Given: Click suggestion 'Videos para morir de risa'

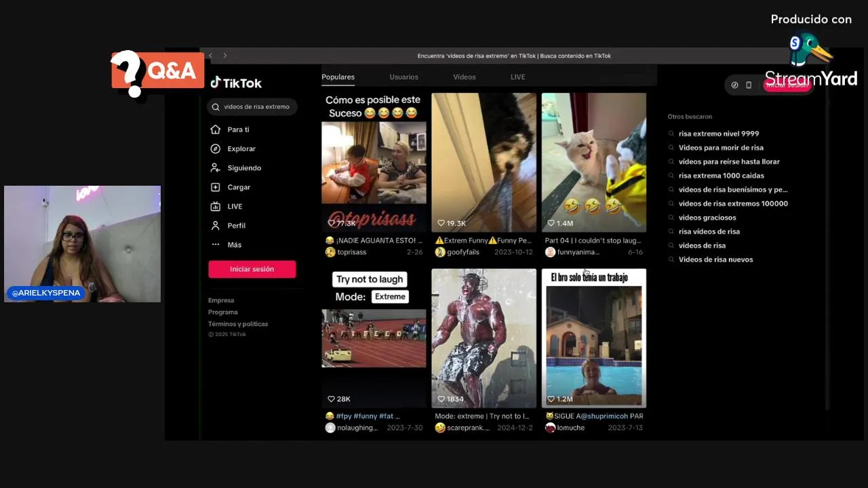Looking at the screenshot, I should (721, 148).
